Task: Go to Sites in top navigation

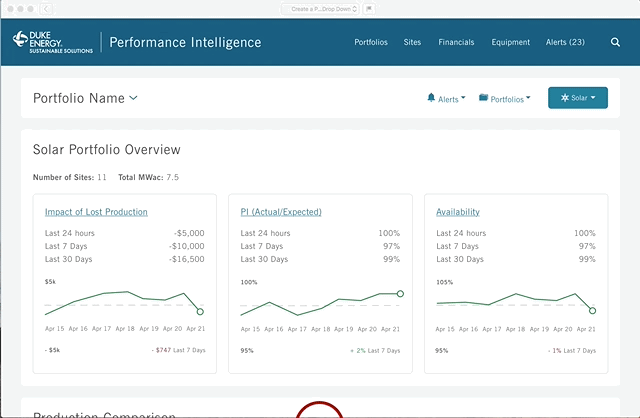Action: pyautogui.click(x=412, y=42)
